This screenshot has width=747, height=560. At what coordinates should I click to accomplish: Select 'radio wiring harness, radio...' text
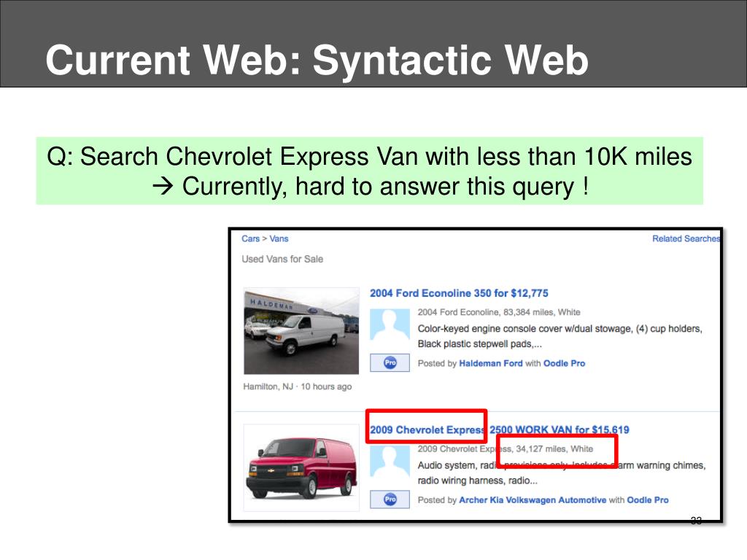click(x=477, y=481)
